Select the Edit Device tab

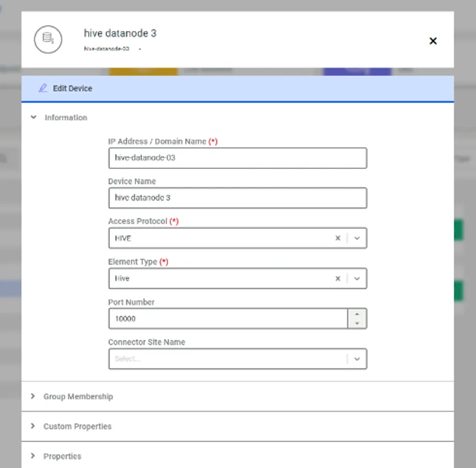tap(238, 89)
